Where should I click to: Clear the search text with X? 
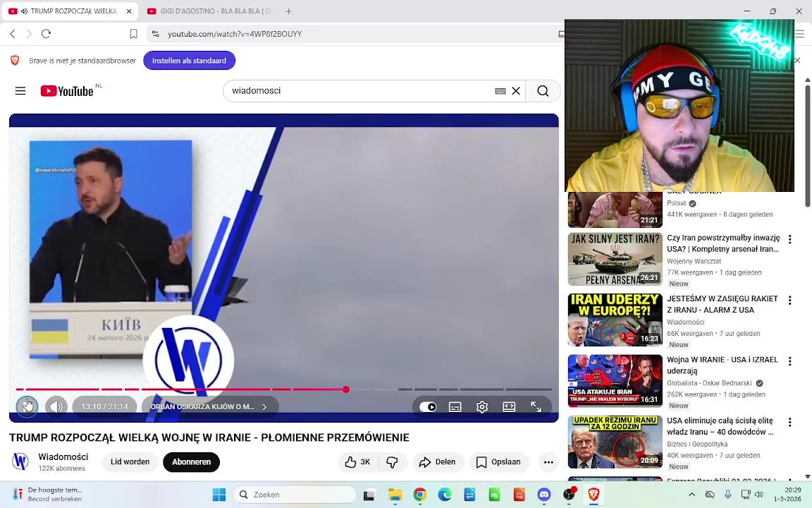516,91
